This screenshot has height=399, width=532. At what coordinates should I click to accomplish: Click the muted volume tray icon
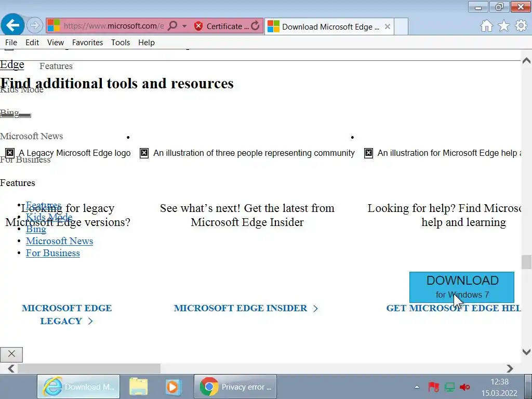coord(465,387)
